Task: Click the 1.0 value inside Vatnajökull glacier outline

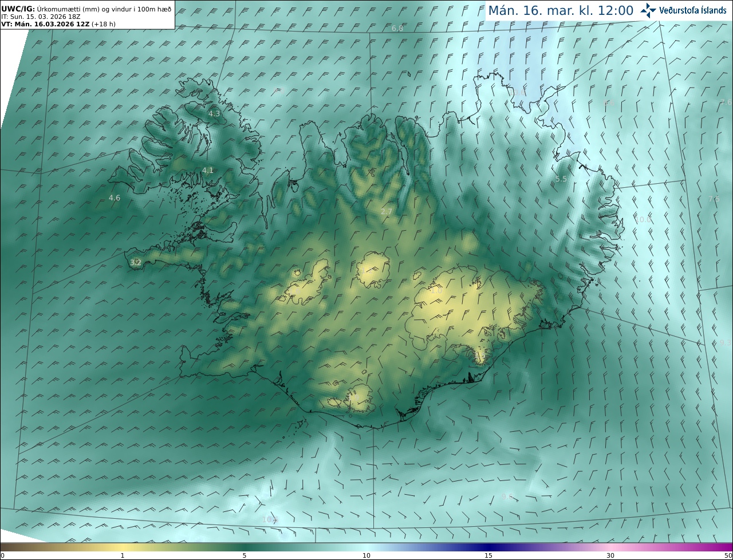Action: click(436, 291)
